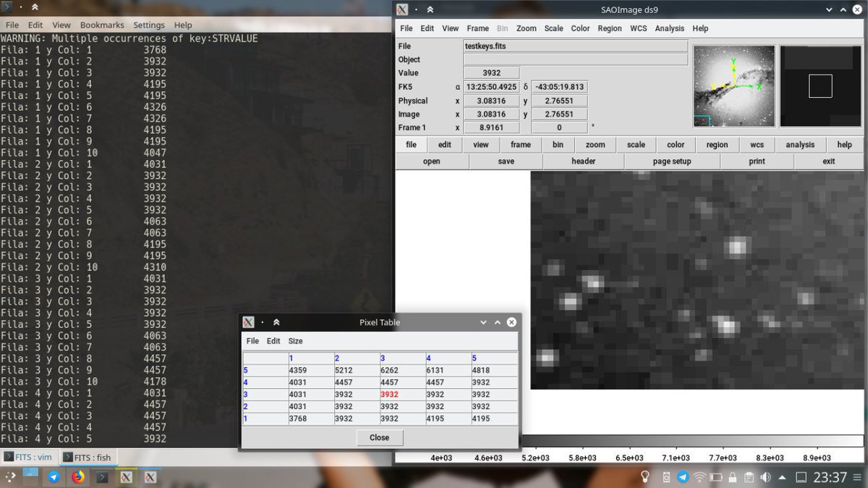Open the Analysis menu in ds9
The image size is (868, 488).
(670, 28)
